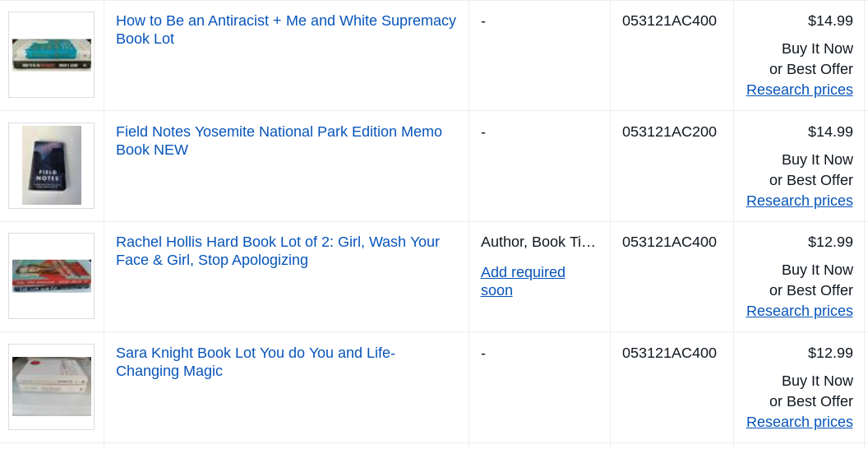Select the custom label 053121AC200

(x=669, y=132)
